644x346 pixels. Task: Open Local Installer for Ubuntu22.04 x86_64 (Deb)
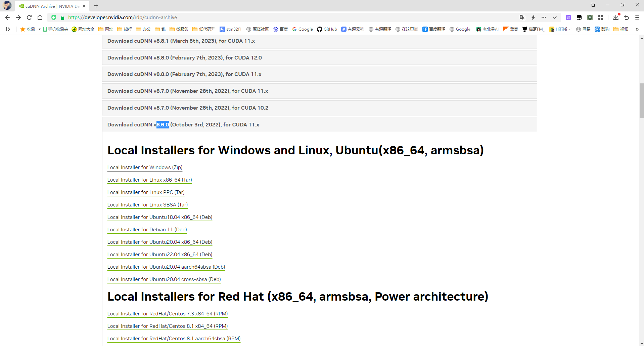(x=159, y=255)
